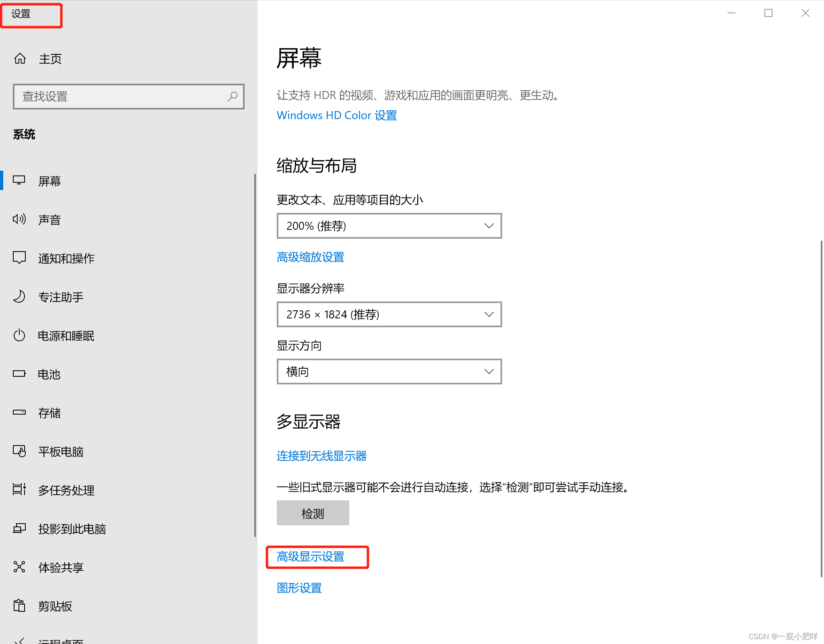The height and width of the screenshot is (644, 824).
Task: Open Focus assist moon icon
Action: 19,297
